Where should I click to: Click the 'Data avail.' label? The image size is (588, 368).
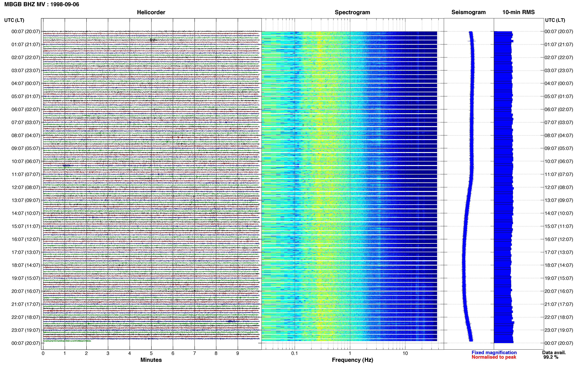[554, 352]
